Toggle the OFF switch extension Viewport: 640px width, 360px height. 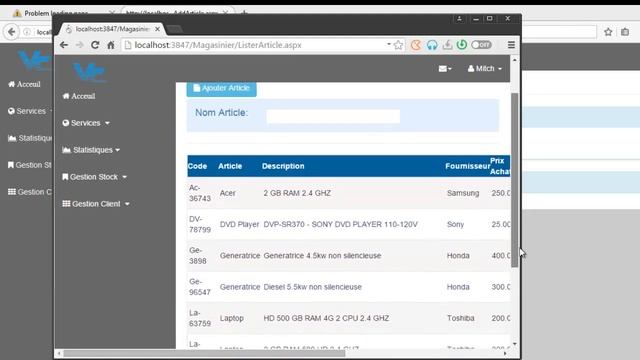click(481, 45)
